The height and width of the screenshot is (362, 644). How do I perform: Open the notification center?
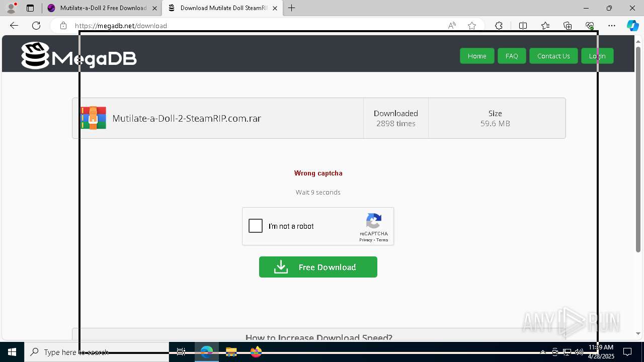point(628,352)
